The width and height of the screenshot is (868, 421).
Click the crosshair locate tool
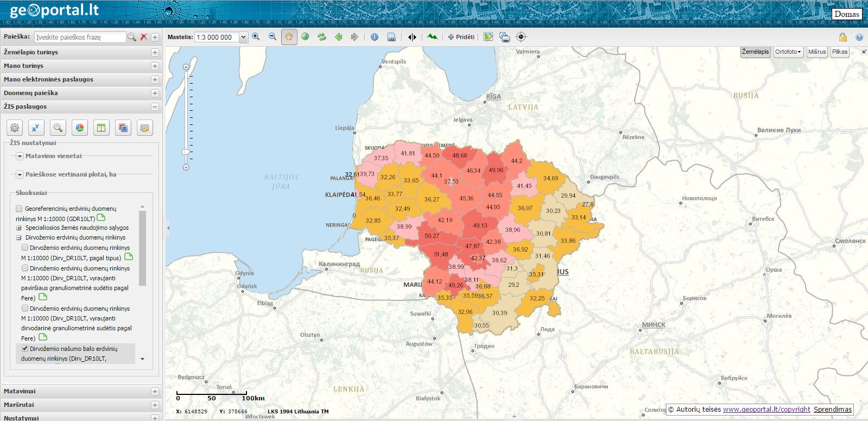coord(521,37)
